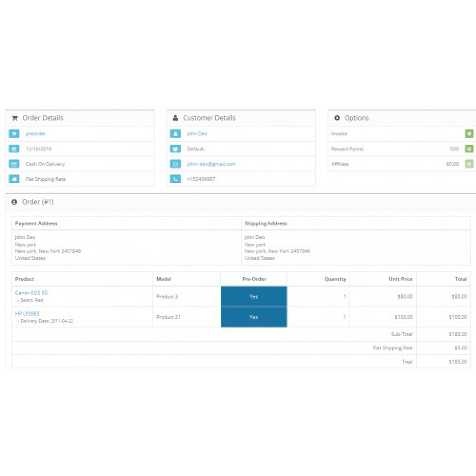Click the group icon beside Default

[176, 149]
